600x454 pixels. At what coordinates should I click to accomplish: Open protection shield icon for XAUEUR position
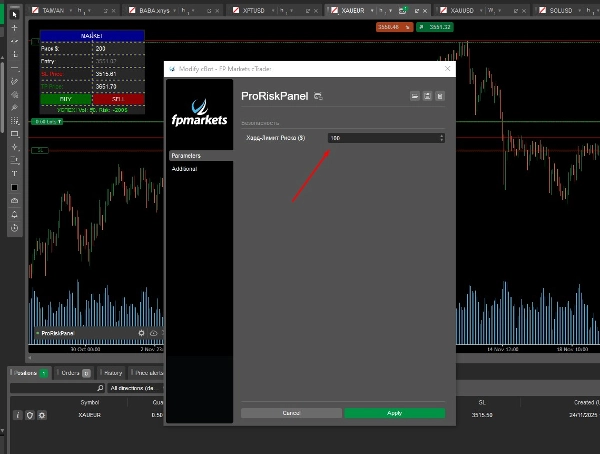click(x=29, y=414)
